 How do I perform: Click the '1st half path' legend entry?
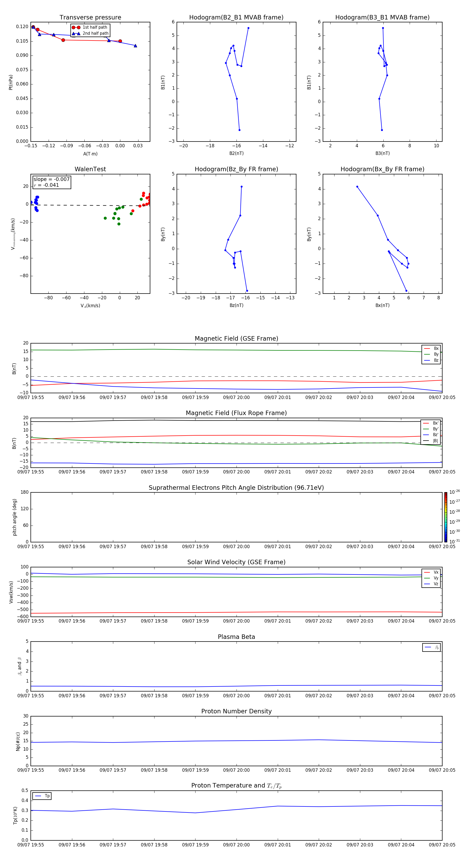click(90, 27)
